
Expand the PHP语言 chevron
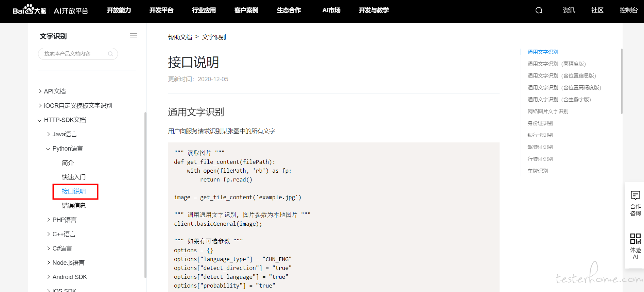pos(49,220)
